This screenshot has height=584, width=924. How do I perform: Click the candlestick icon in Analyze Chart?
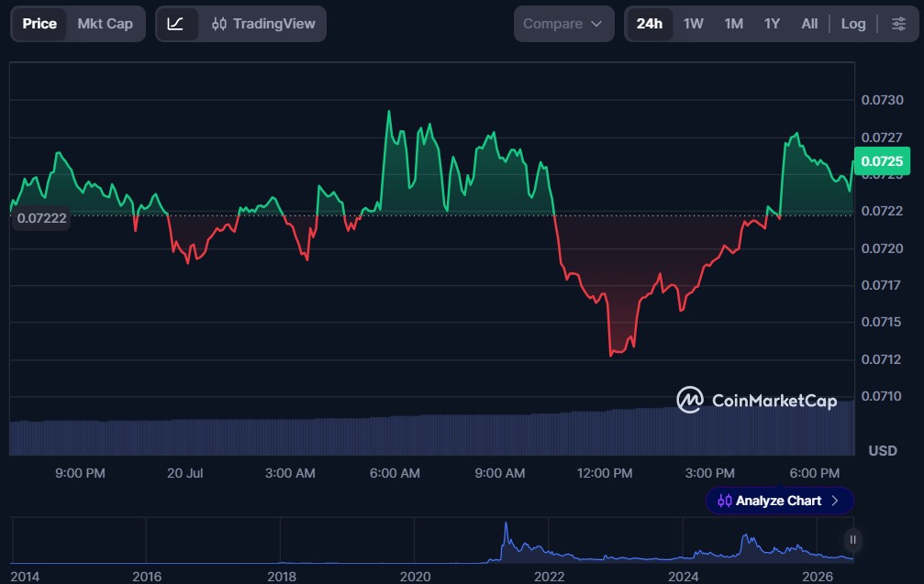point(725,501)
